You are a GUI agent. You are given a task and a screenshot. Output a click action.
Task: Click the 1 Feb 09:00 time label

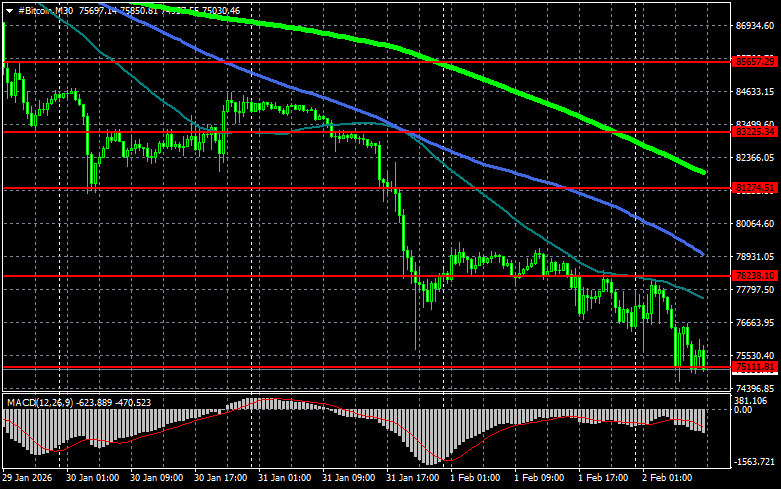(539, 478)
